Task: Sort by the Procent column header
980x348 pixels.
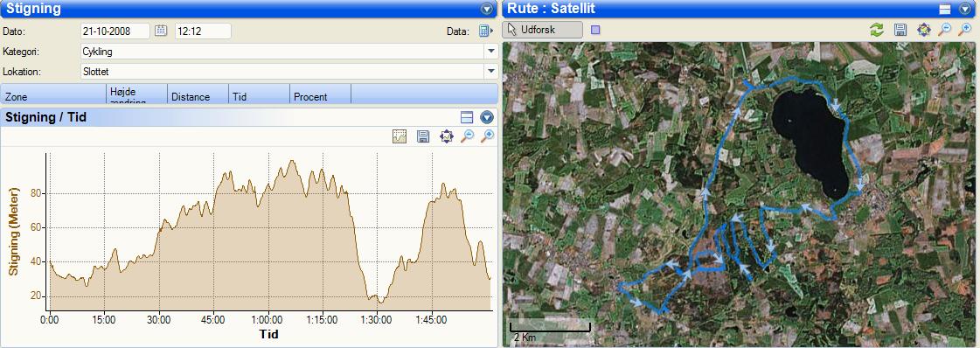Action: (x=321, y=94)
